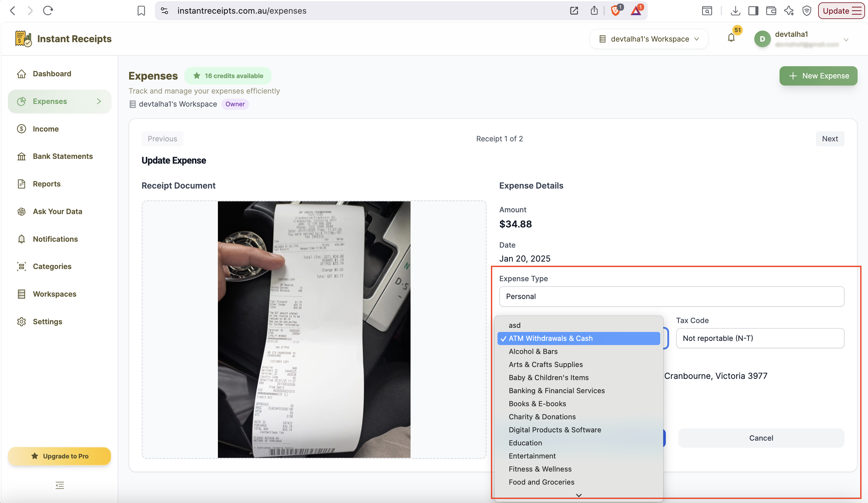Click the New Expense button
Screen dimensions: 868x503
click(818, 76)
